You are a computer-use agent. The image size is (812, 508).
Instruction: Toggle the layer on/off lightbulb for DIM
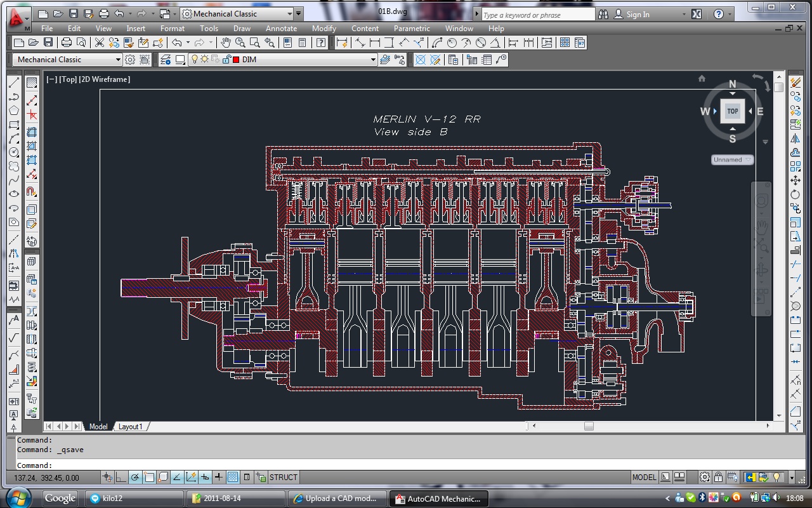coord(195,60)
